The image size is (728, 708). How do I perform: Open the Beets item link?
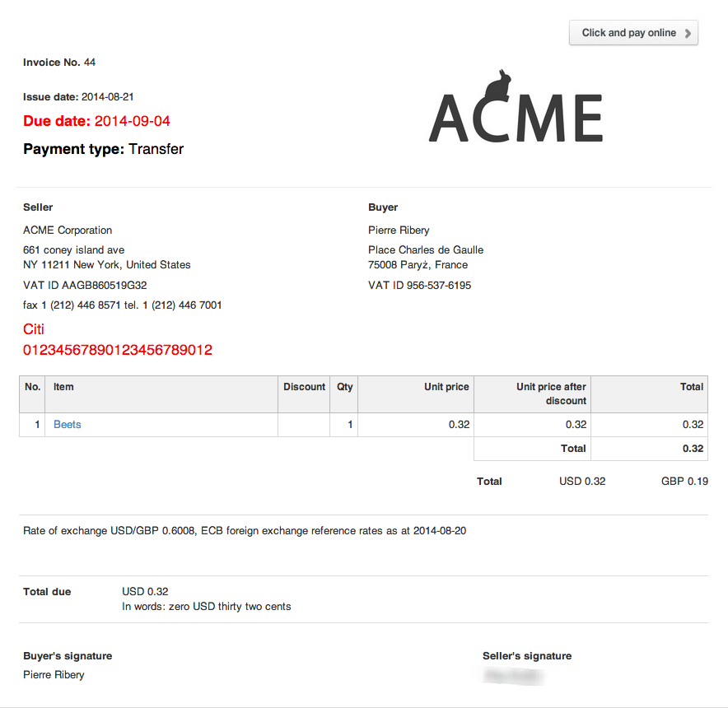pos(68,425)
